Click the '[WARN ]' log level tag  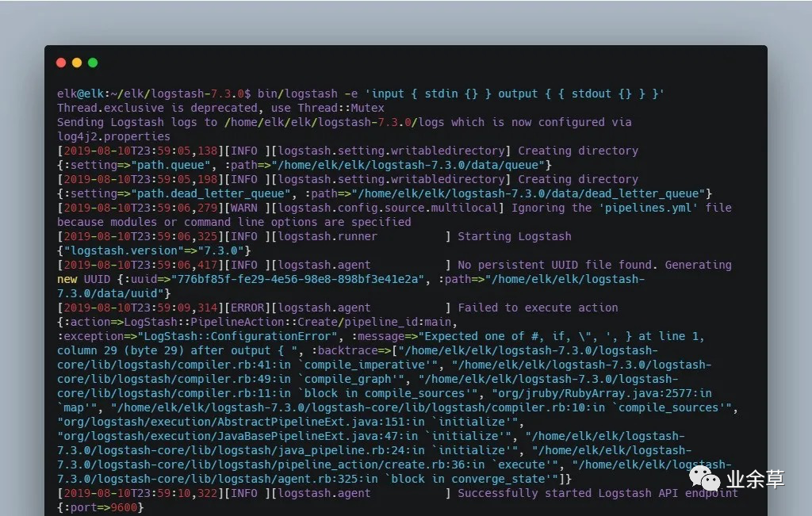pos(247,208)
